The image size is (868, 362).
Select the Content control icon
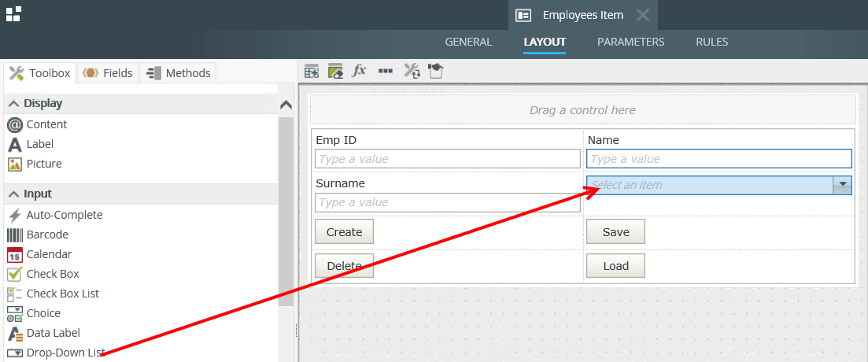click(x=14, y=125)
